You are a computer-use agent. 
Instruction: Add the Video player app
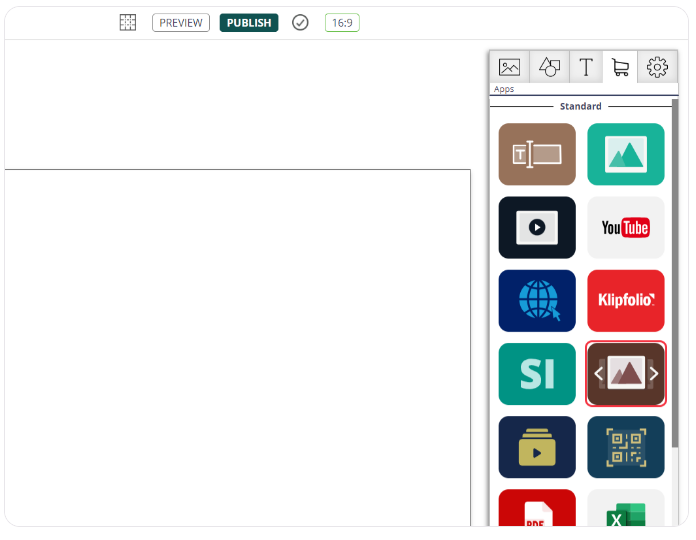click(x=537, y=228)
